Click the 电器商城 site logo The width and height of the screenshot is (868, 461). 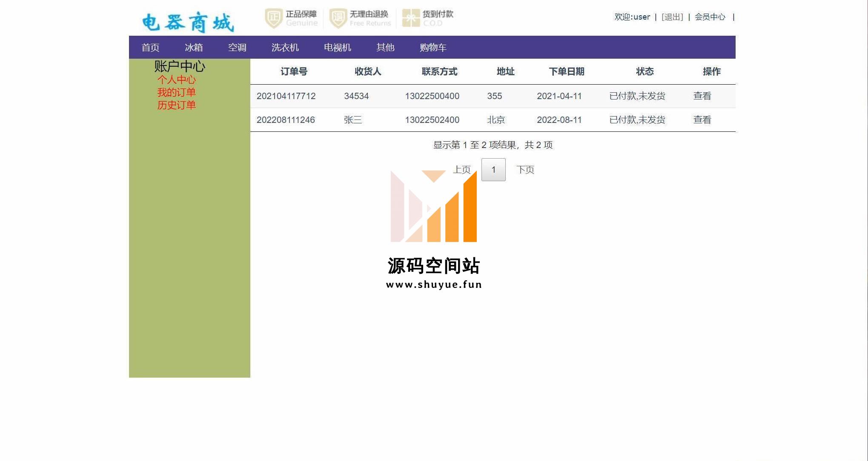tap(188, 23)
